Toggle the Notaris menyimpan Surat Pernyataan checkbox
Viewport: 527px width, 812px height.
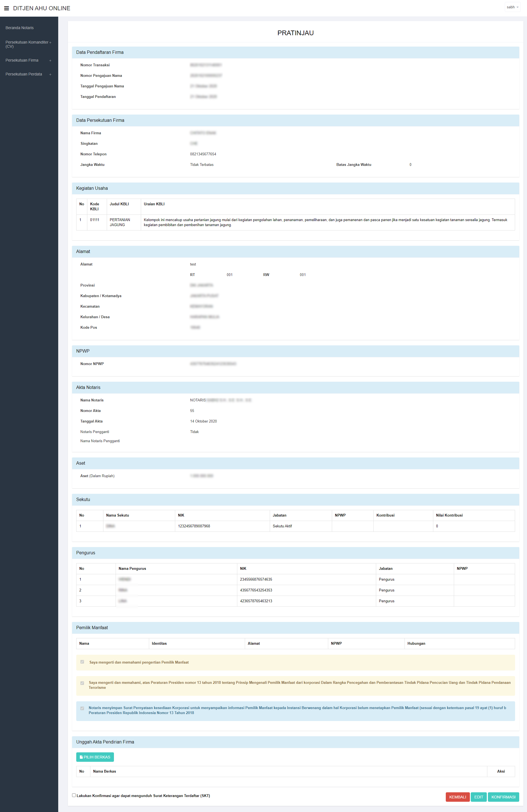click(x=82, y=708)
